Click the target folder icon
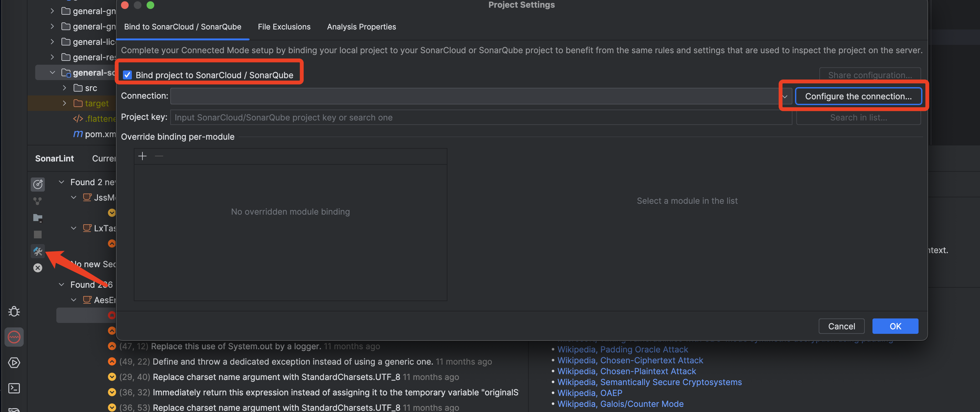The height and width of the screenshot is (412, 980). click(78, 103)
